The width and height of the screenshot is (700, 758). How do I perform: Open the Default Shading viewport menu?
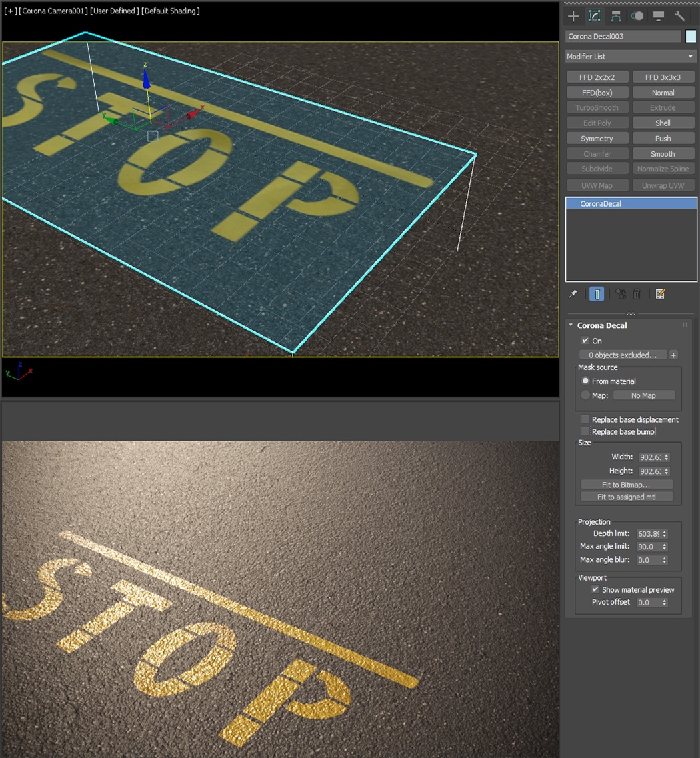(x=170, y=11)
